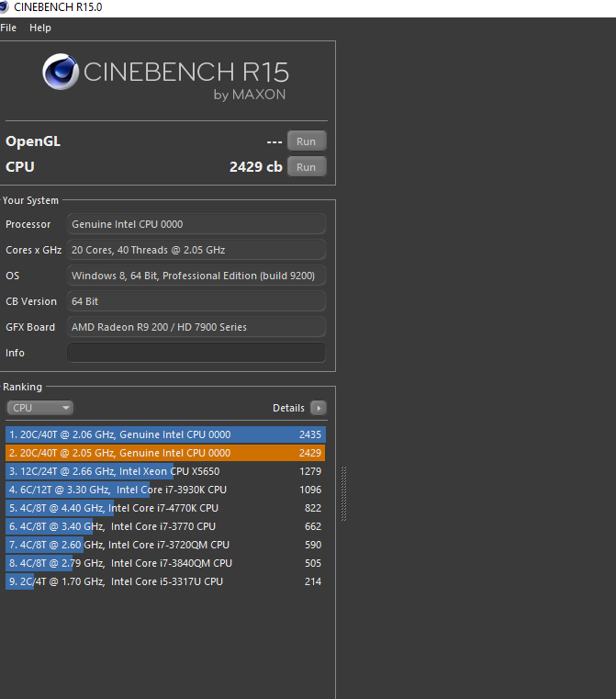Focus the Info input field

coord(196,353)
